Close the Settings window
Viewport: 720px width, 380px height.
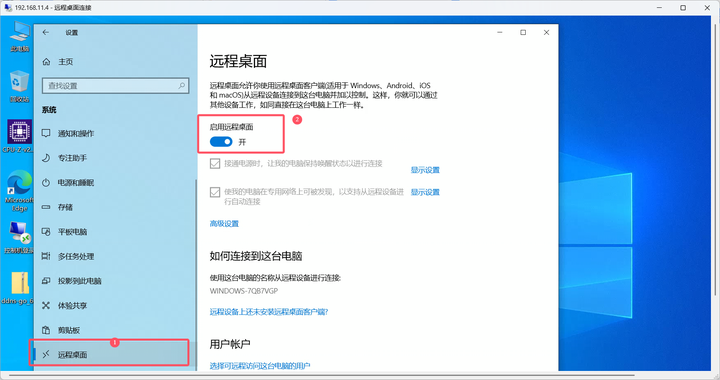click(x=546, y=32)
